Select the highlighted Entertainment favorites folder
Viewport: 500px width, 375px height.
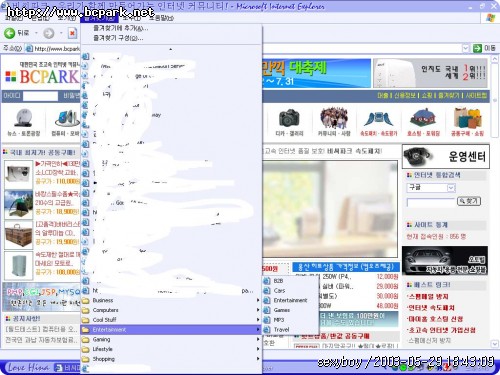[x=171, y=330]
